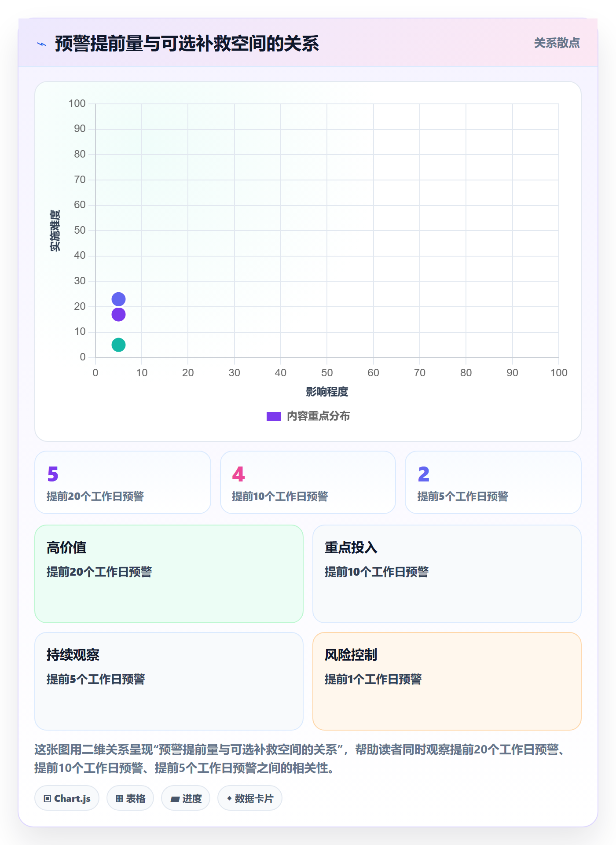The image size is (616, 845).
Task: Click the chart title 预警提前量与可选补救空间的关系
Action: [187, 44]
